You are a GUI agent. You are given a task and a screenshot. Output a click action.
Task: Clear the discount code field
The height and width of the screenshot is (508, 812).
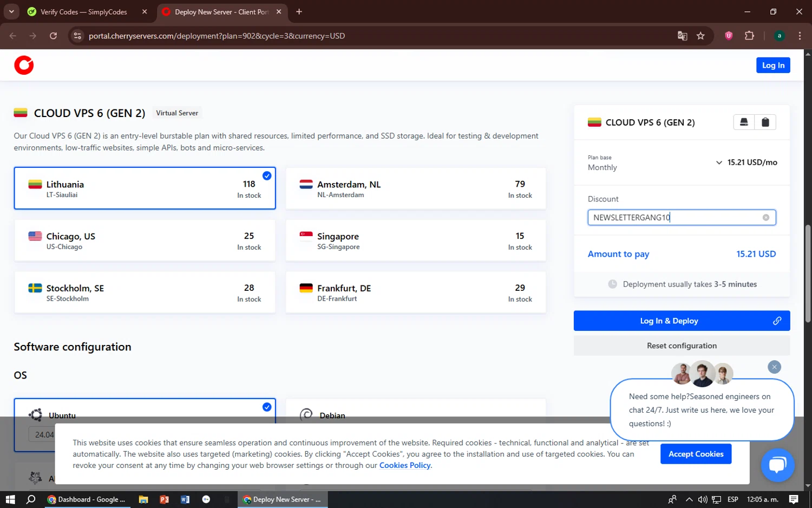click(x=766, y=218)
